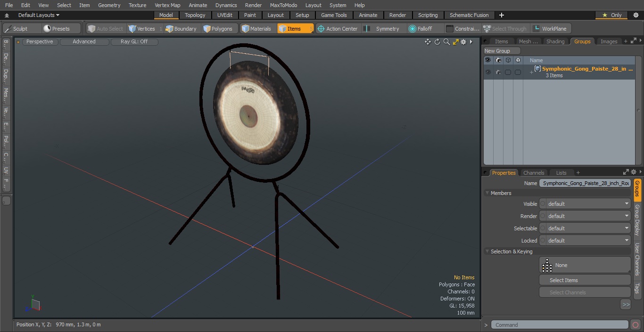644x332 pixels.
Task: Open the viewport settings gear
Action: click(463, 42)
